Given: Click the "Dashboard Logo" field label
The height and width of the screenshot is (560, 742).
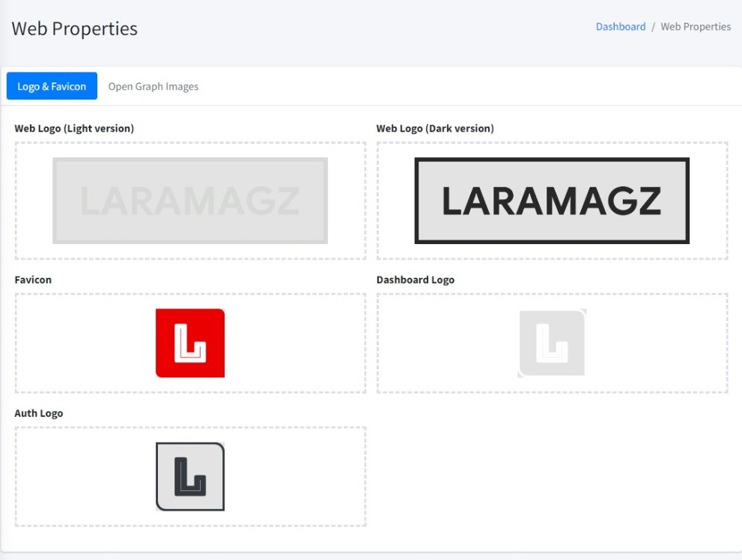Looking at the screenshot, I should (416, 279).
